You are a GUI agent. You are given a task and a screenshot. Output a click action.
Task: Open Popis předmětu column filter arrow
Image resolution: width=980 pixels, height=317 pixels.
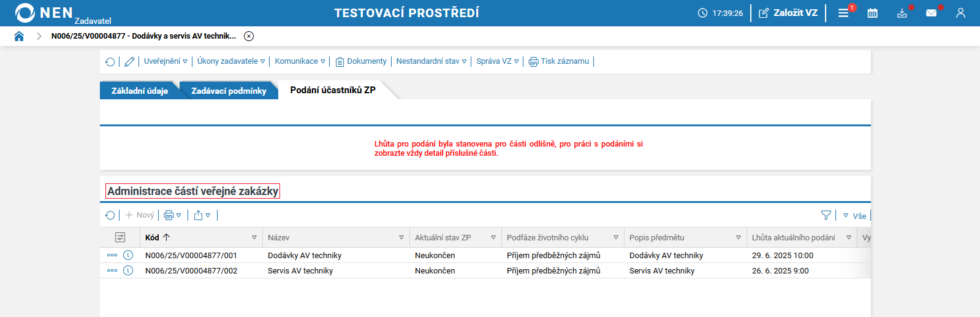739,237
